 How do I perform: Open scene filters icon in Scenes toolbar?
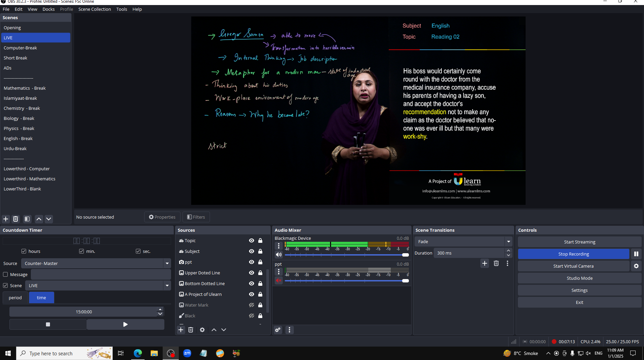click(x=27, y=219)
